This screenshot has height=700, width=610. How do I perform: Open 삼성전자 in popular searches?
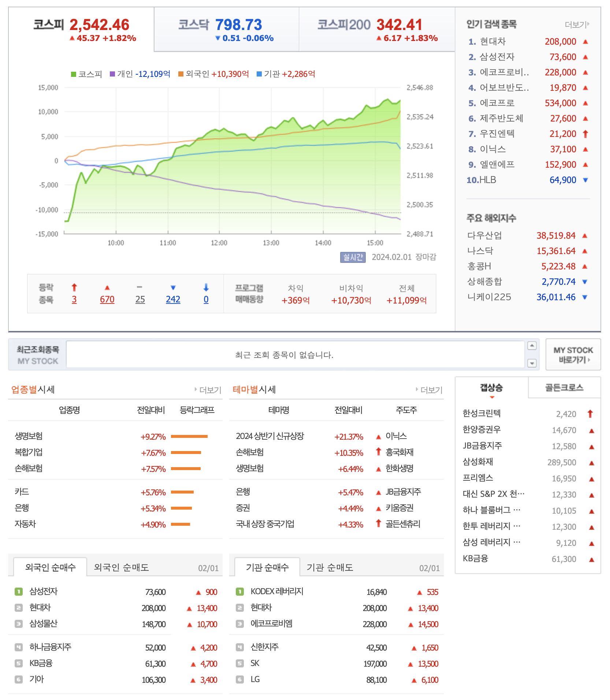[x=497, y=57]
